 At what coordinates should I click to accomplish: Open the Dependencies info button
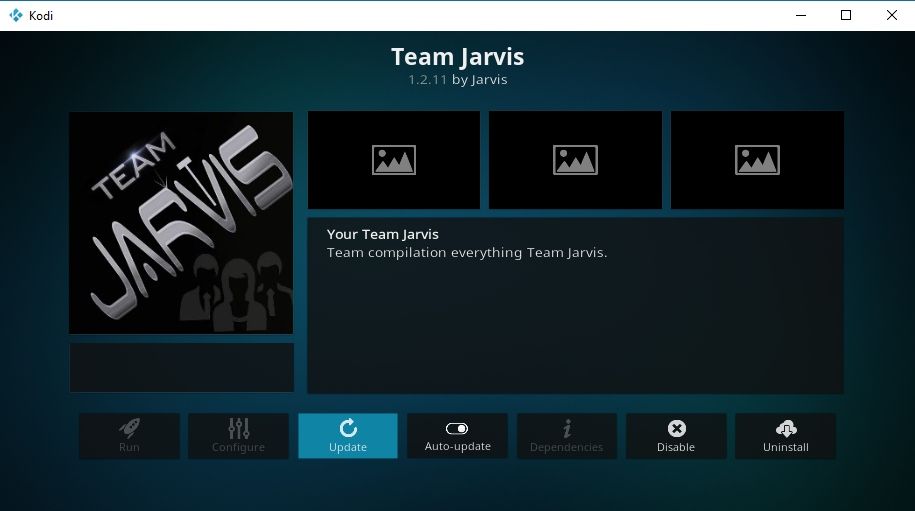(567, 436)
